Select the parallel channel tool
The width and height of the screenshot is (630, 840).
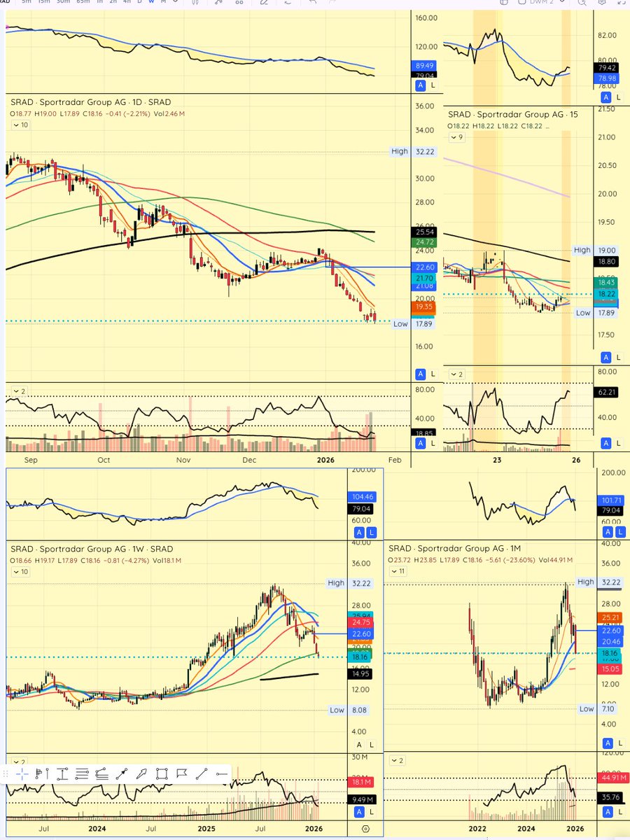[x=101, y=773]
